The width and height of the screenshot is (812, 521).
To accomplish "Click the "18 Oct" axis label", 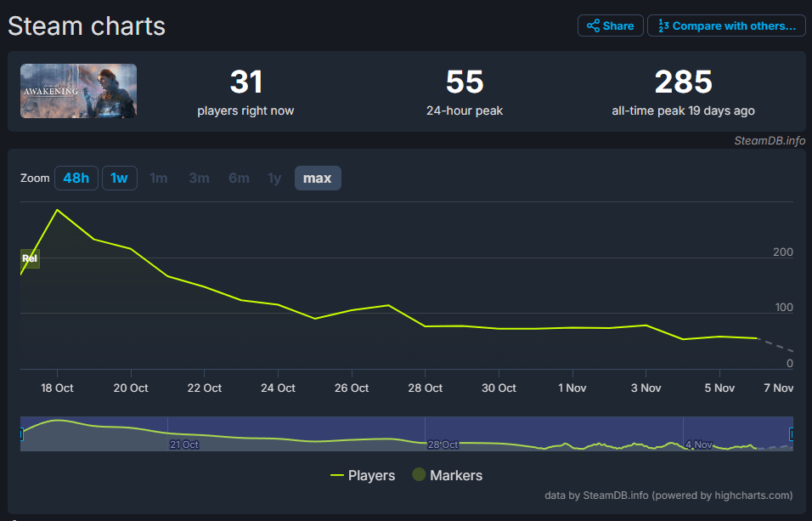I will [57, 388].
